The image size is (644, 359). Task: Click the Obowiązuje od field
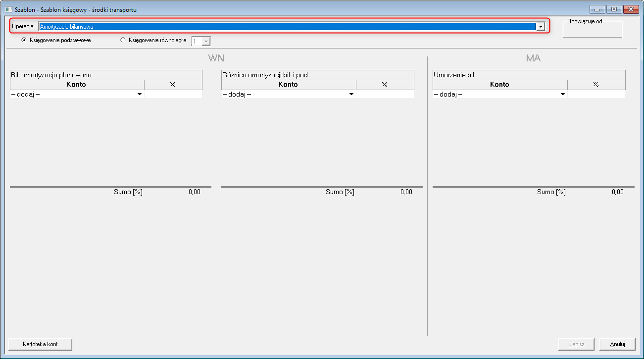(593, 30)
